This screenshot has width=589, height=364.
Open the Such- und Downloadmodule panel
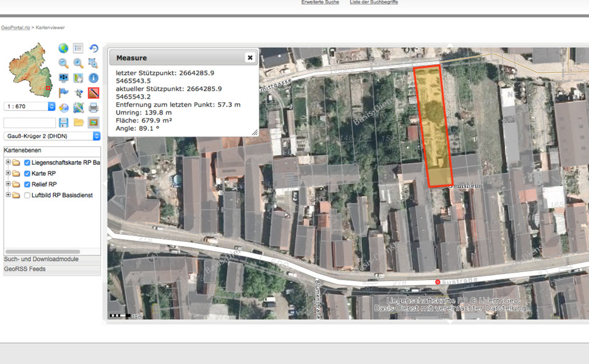(x=42, y=259)
